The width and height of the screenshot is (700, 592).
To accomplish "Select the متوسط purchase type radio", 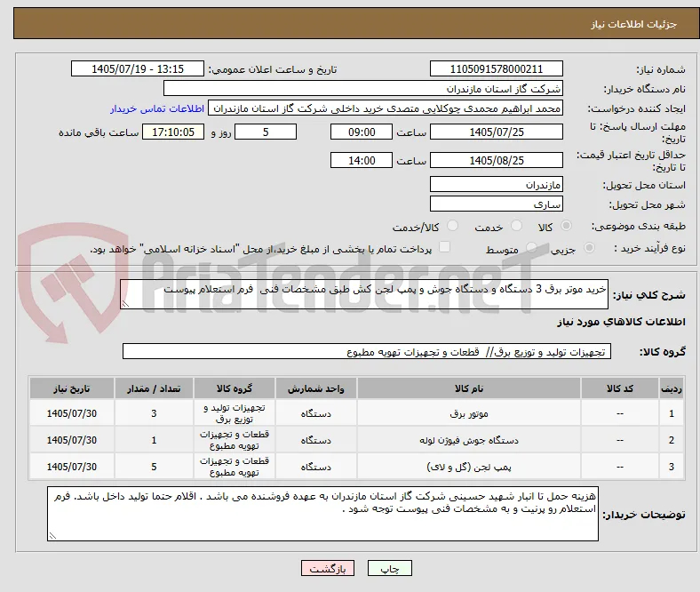I will click(531, 248).
